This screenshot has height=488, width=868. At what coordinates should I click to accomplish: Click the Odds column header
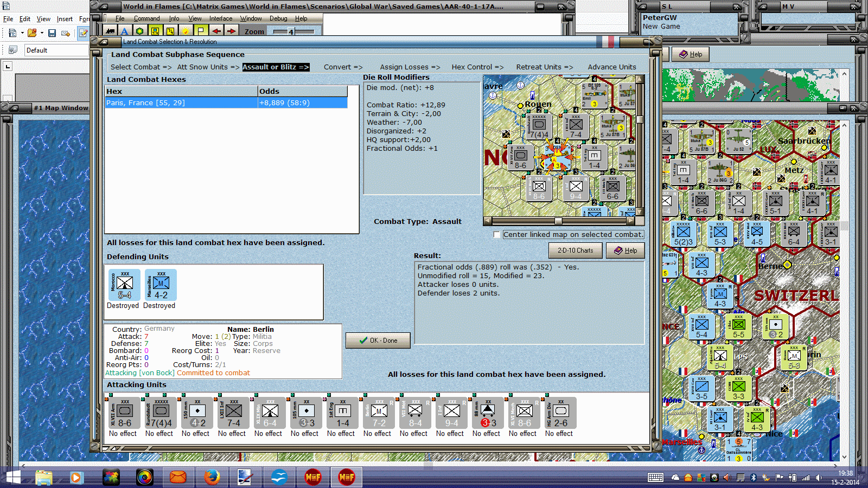(303, 91)
